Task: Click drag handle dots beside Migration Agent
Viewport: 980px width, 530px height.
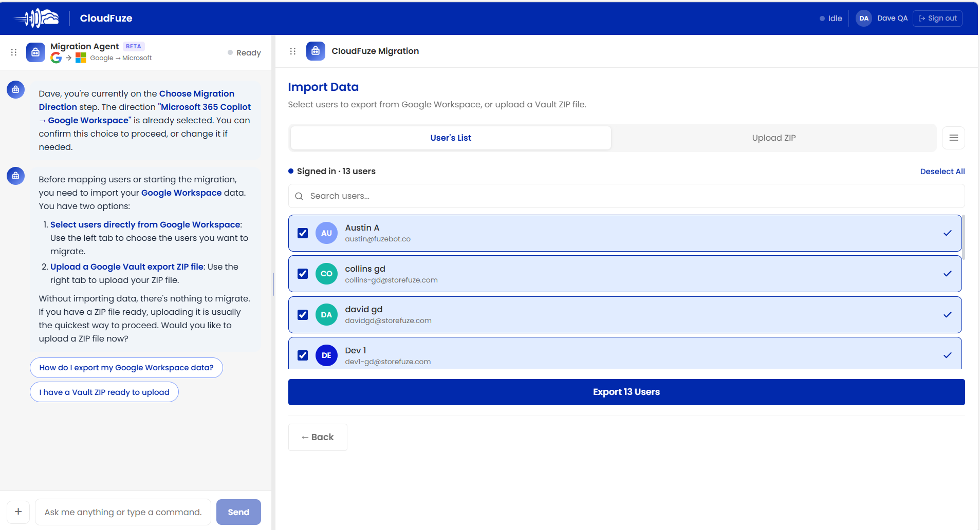Action: 14,52
